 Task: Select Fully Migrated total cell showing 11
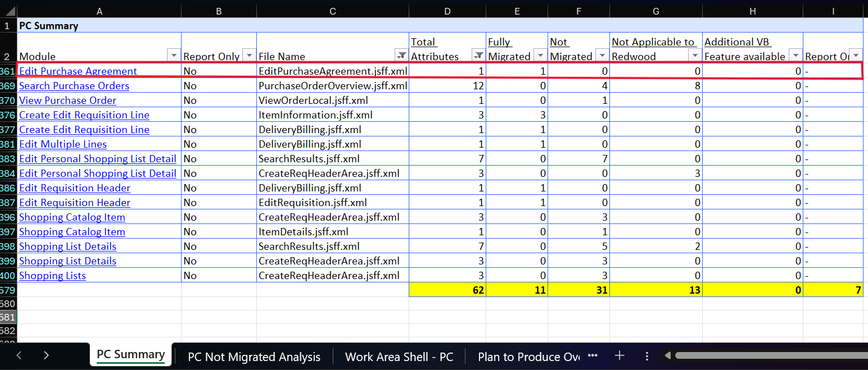coord(517,290)
